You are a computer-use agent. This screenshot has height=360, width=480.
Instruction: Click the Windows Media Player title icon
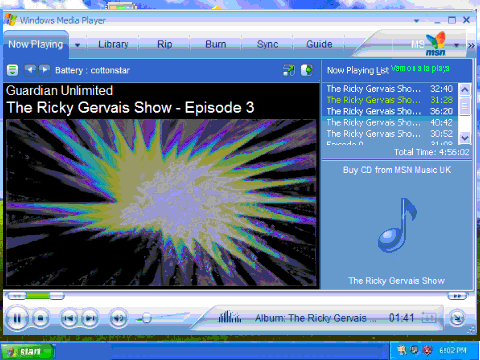pos(10,20)
